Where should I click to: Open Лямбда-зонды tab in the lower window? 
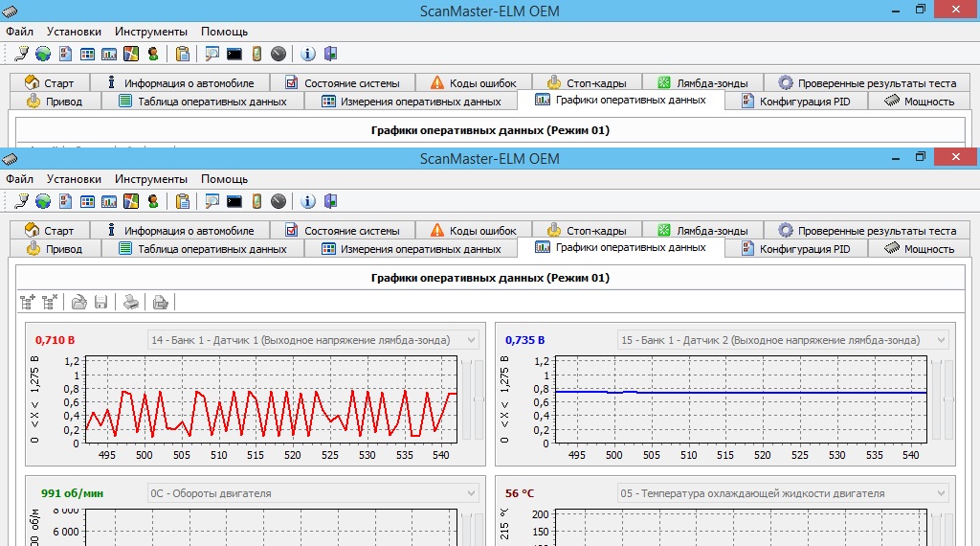click(x=702, y=230)
